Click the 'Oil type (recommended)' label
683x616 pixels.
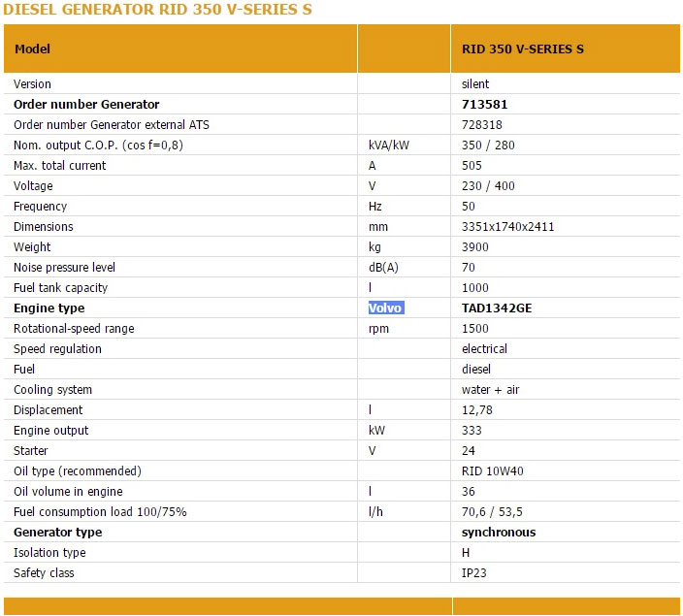[78, 471]
